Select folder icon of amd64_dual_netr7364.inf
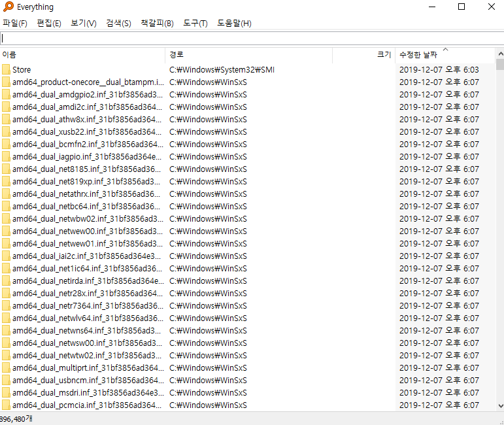This screenshot has height=425, width=504. [x=6, y=306]
